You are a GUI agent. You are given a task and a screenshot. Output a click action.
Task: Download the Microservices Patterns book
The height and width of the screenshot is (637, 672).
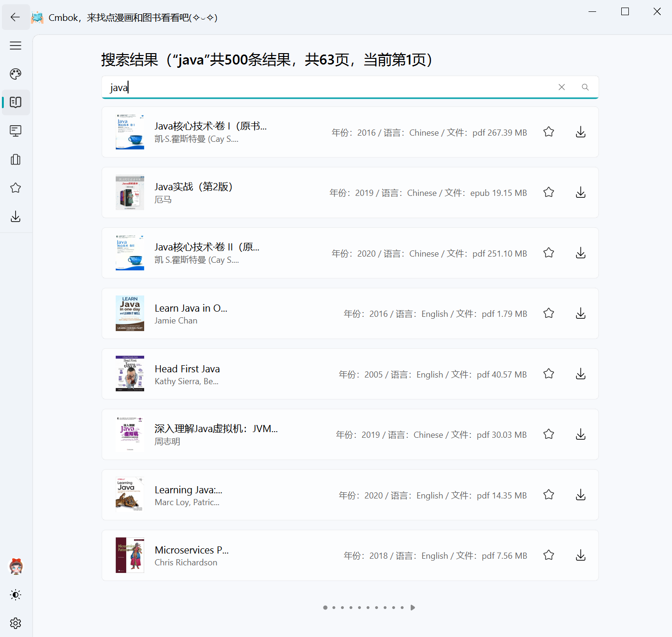(x=580, y=555)
